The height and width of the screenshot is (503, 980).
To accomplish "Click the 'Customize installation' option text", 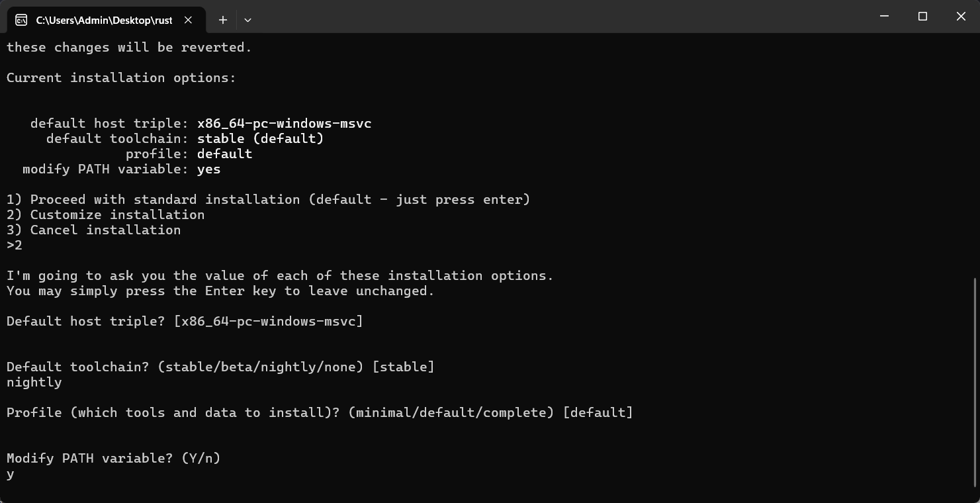I will click(x=117, y=214).
